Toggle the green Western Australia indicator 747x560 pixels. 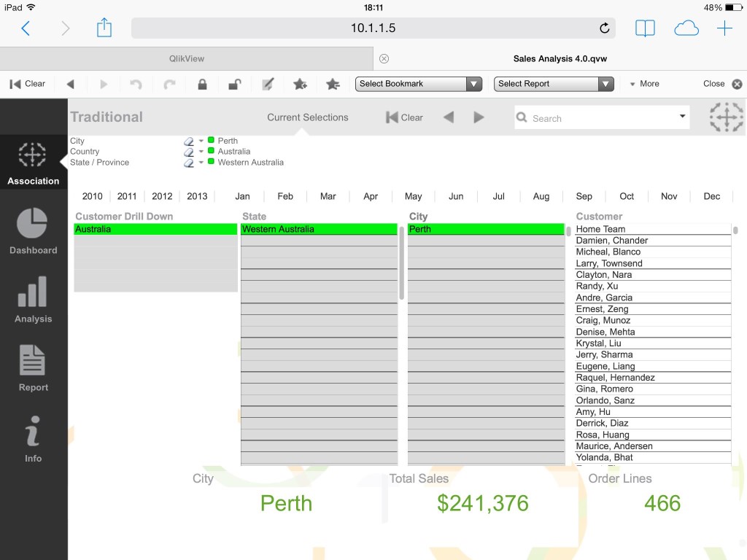pos(211,161)
